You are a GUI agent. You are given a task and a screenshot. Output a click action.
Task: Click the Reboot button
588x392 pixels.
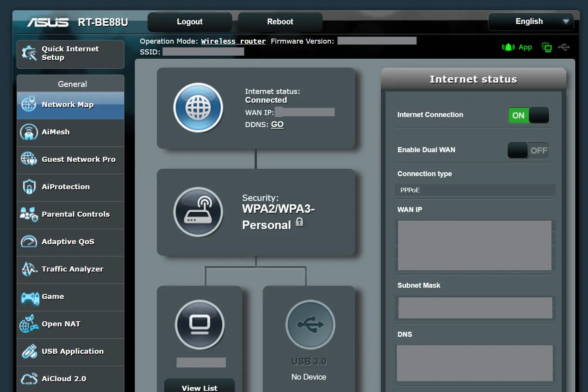280,22
